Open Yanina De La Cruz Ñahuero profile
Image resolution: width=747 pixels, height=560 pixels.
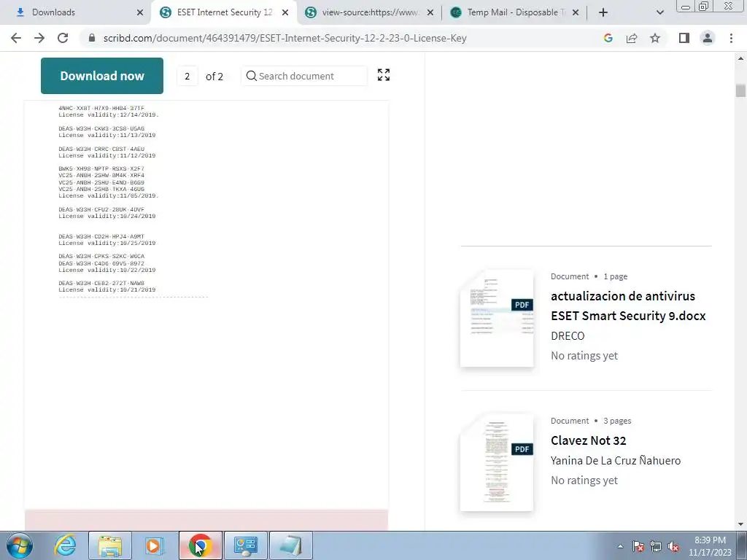pyautogui.click(x=616, y=461)
